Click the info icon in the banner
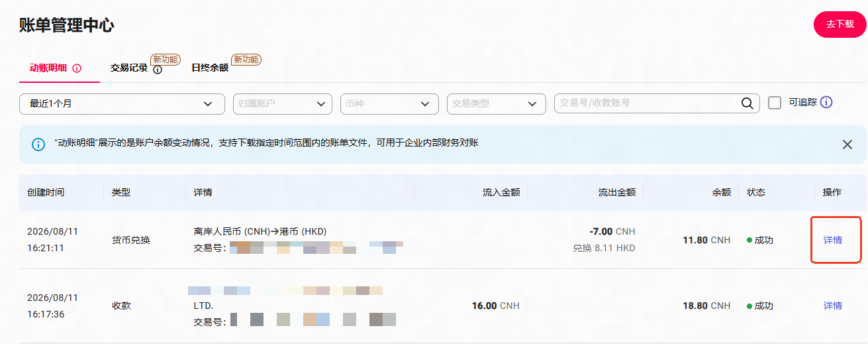This screenshot has height=344, width=868. click(38, 144)
